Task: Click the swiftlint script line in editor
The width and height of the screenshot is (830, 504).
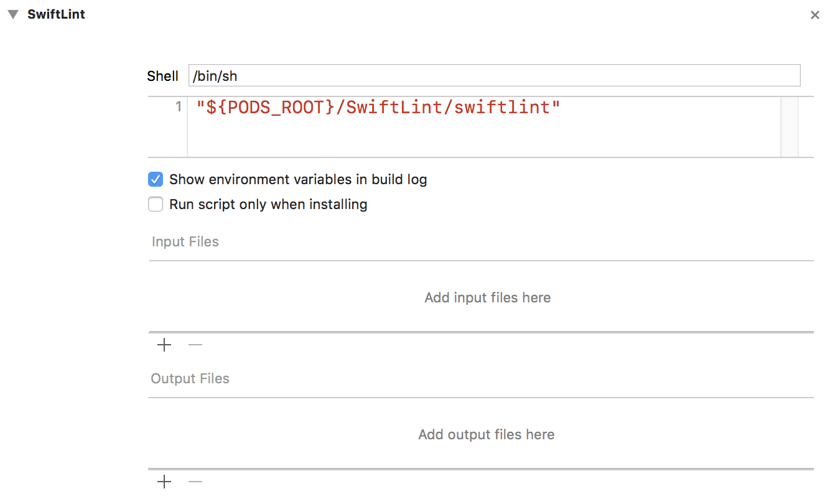Action: (378, 107)
